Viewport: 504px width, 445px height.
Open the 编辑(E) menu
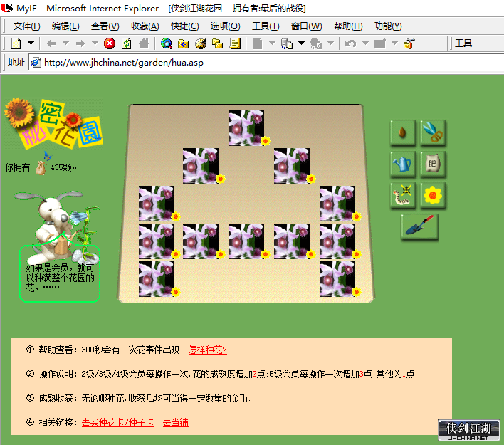pyautogui.click(x=65, y=26)
